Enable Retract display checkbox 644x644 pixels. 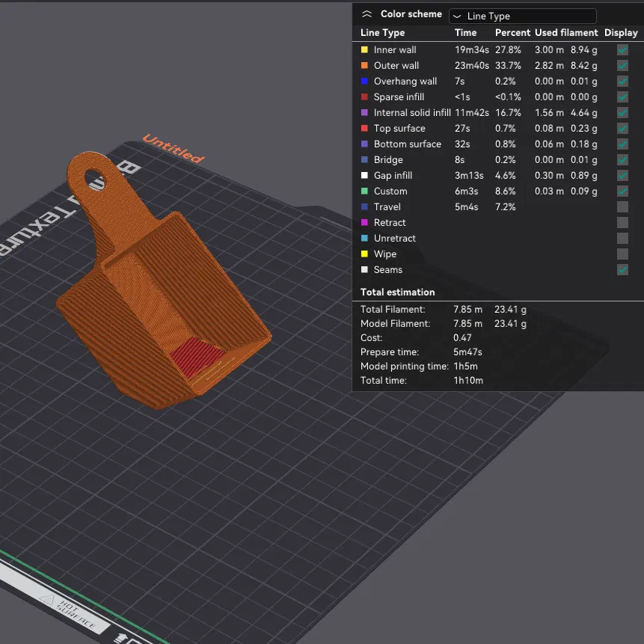coord(622,223)
